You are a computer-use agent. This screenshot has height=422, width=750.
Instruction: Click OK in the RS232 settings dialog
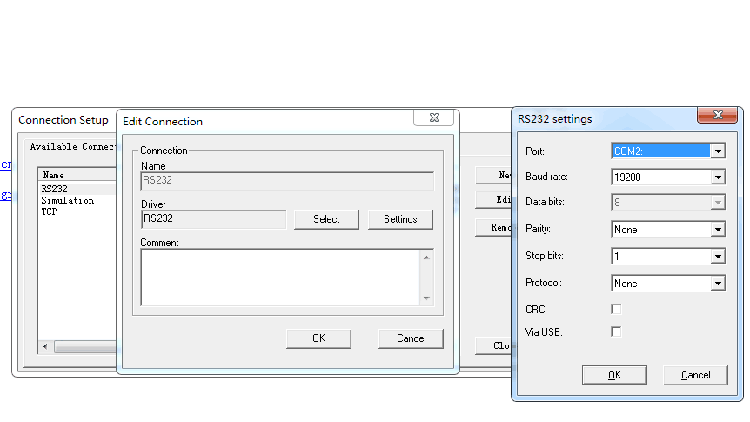pos(614,375)
